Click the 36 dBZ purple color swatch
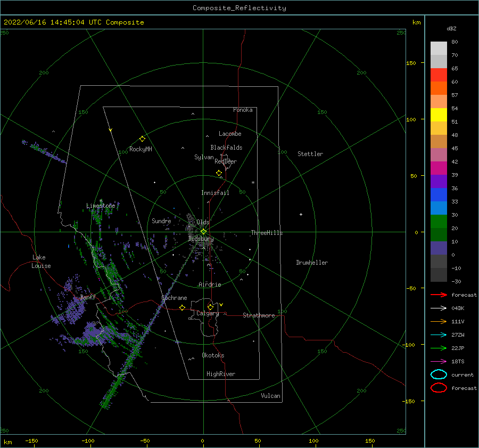Image resolution: width=479 pixels, height=448 pixels. 439,181
